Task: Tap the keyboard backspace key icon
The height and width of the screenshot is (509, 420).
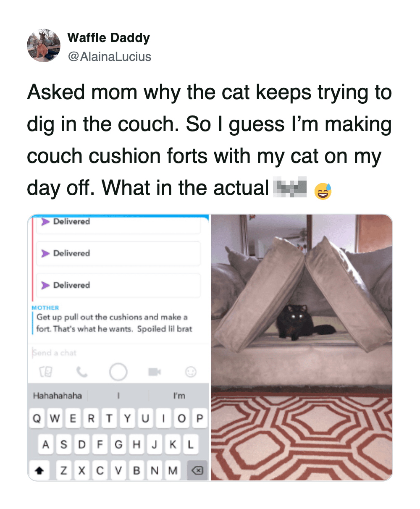Action: [x=197, y=470]
